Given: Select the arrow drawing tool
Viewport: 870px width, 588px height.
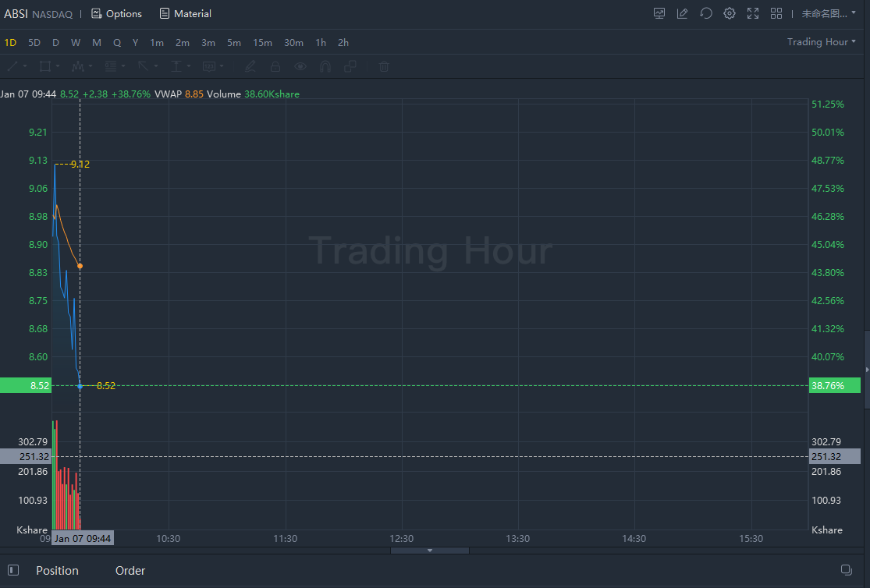Looking at the screenshot, I should 143,66.
